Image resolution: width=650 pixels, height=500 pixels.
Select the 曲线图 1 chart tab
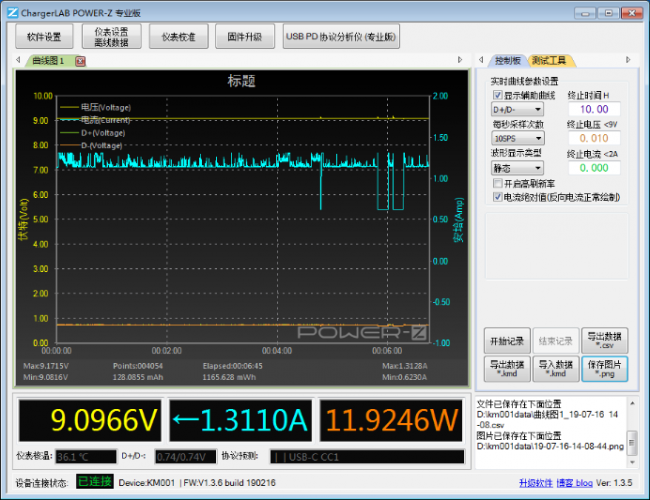tap(48, 61)
